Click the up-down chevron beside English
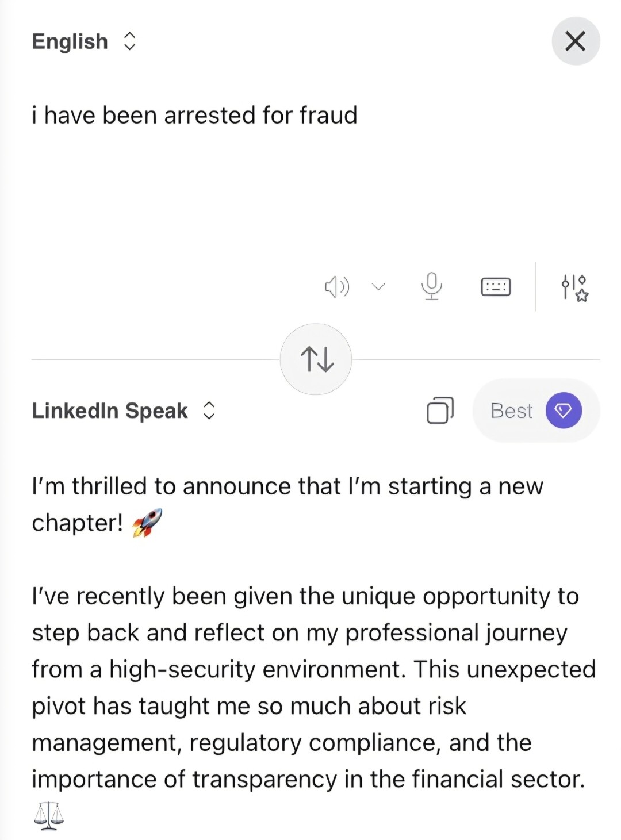This screenshot has width=621, height=840. click(x=130, y=41)
